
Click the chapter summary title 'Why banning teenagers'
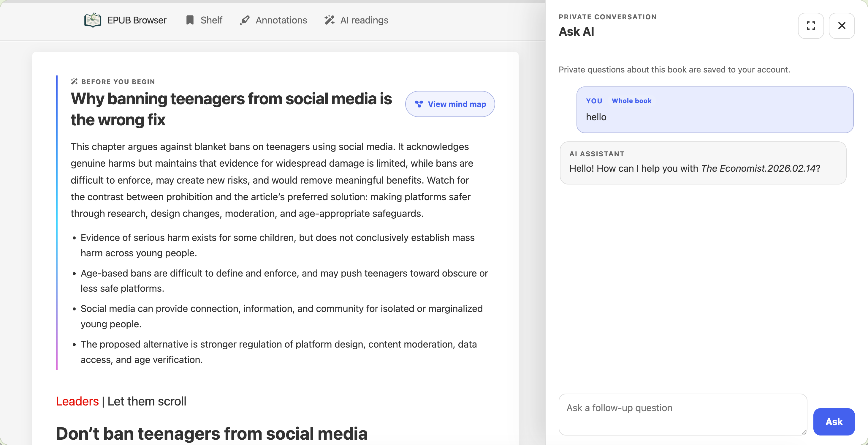pyautogui.click(x=231, y=109)
